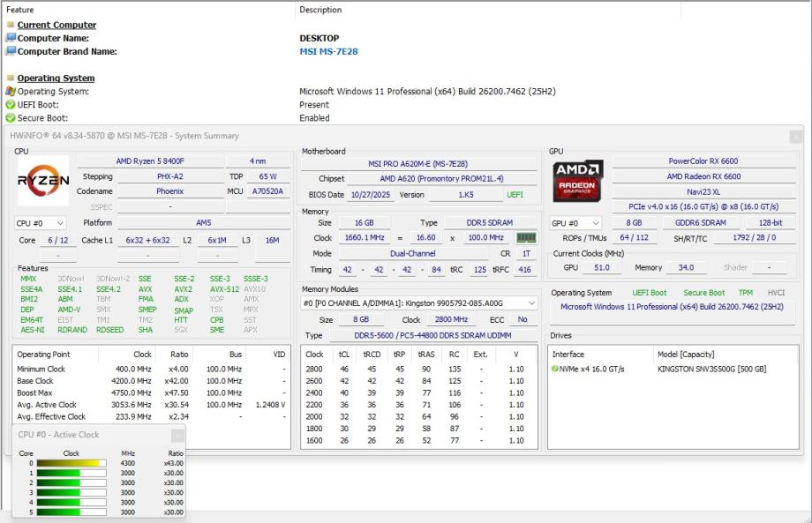Click the green UEFI label beside BIOS version
This screenshot has width=812, height=523.
coord(515,195)
